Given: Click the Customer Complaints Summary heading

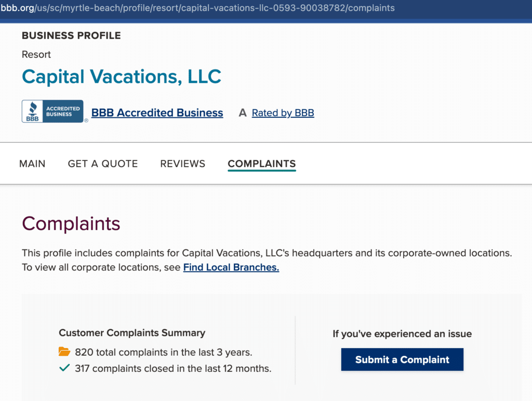Looking at the screenshot, I should point(131,333).
